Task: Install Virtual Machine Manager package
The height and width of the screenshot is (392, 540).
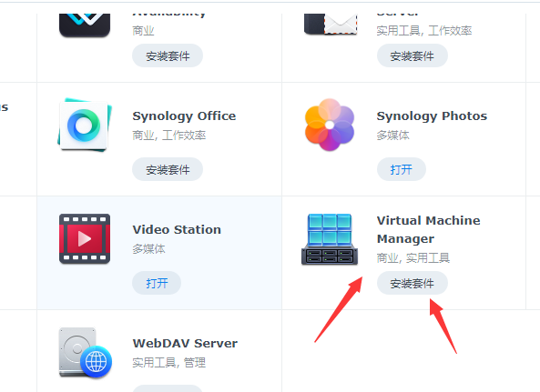Action: coord(413,283)
